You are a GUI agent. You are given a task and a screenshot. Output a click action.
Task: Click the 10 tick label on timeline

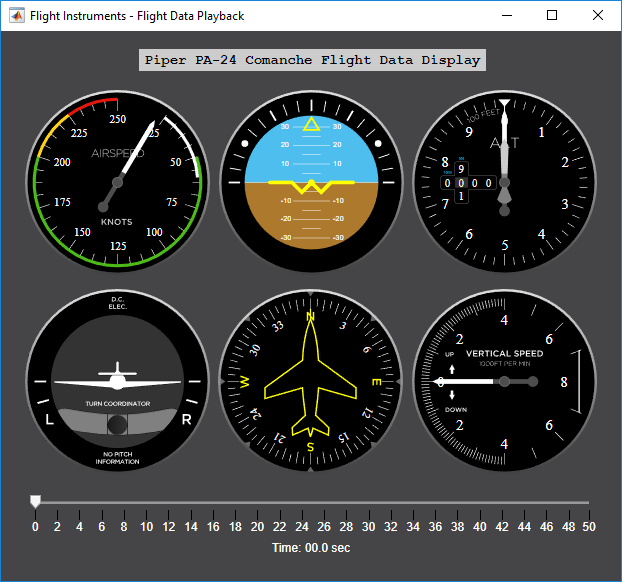click(146, 527)
